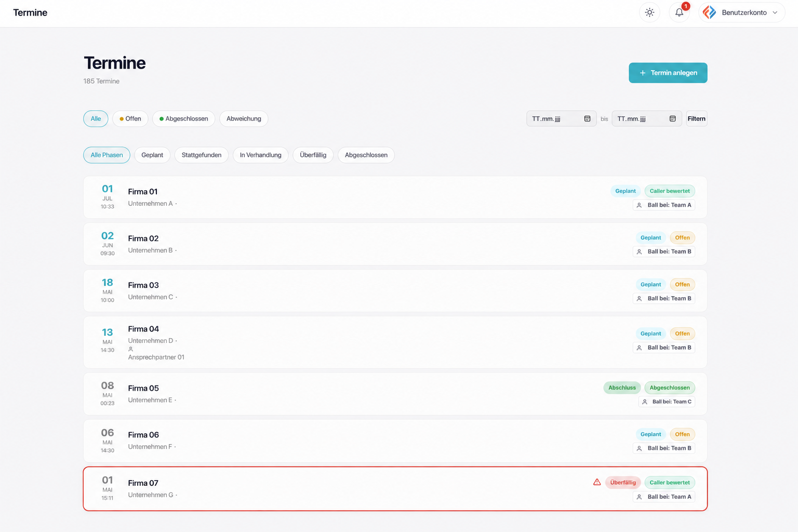Click the overdue warning triangle on Firma 07
Screen dimensions: 798x532
(597, 482)
